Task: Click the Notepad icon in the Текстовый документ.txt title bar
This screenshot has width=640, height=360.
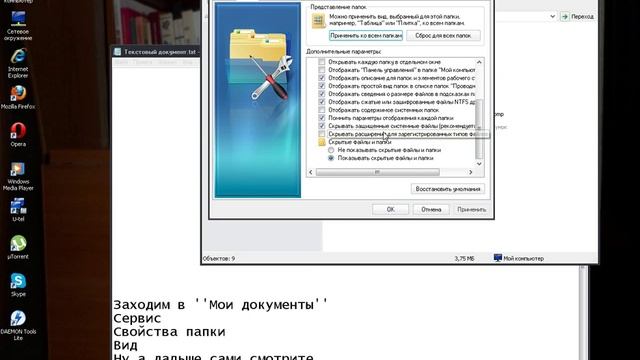Action: tap(118, 52)
